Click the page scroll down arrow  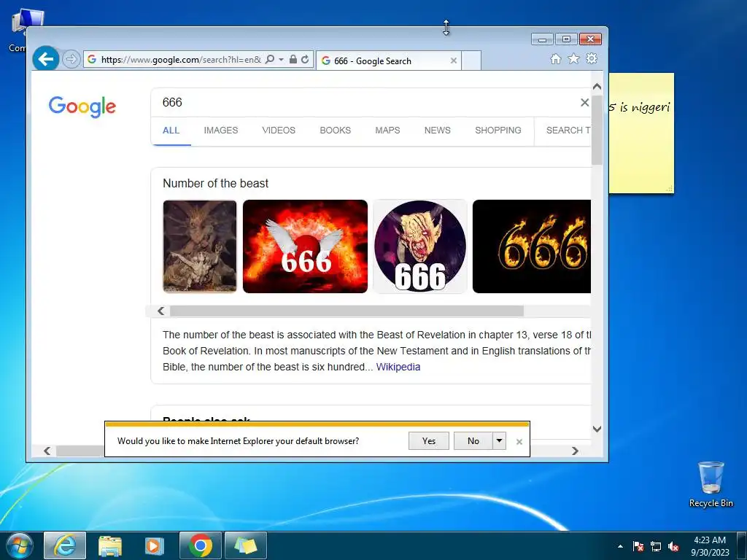[597, 429]
